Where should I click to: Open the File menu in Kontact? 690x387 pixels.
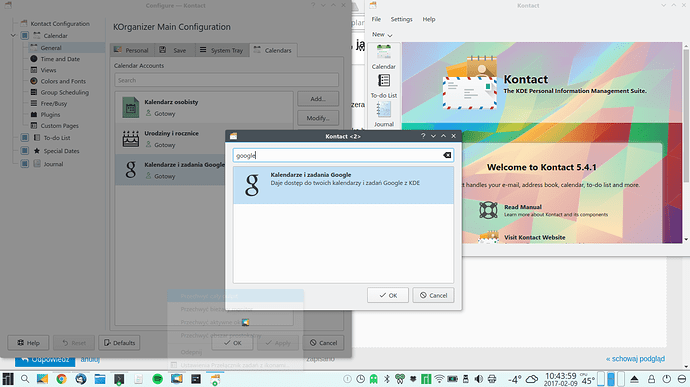376,19
